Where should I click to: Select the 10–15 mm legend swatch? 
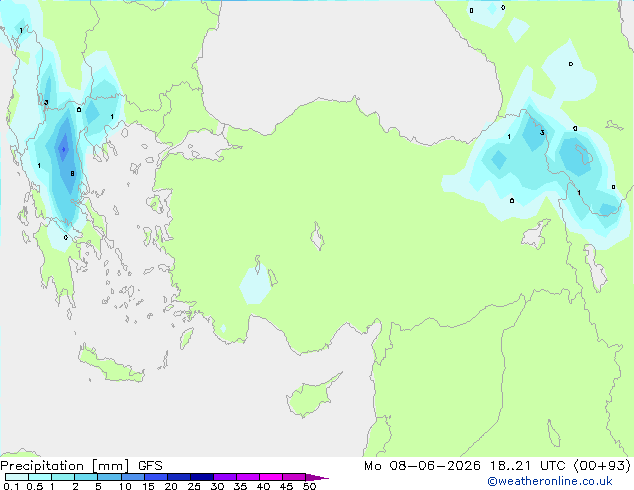pos(133,477)
